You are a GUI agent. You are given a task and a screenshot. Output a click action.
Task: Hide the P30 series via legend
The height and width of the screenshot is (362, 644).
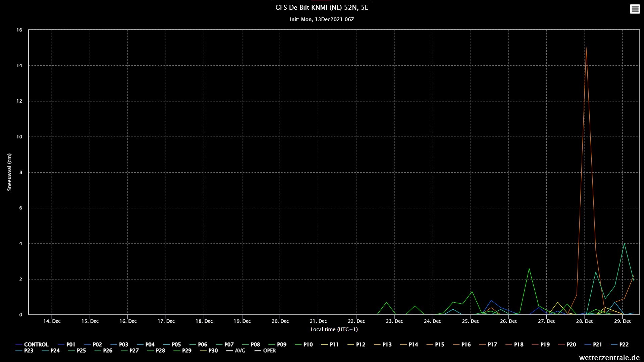[x=213, y=351]
